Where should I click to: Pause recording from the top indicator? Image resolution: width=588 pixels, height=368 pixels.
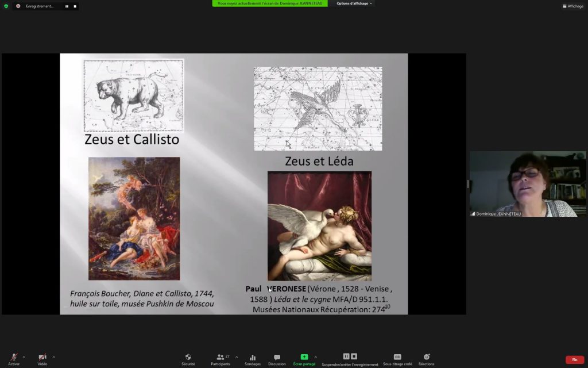[x=67, y=6]
